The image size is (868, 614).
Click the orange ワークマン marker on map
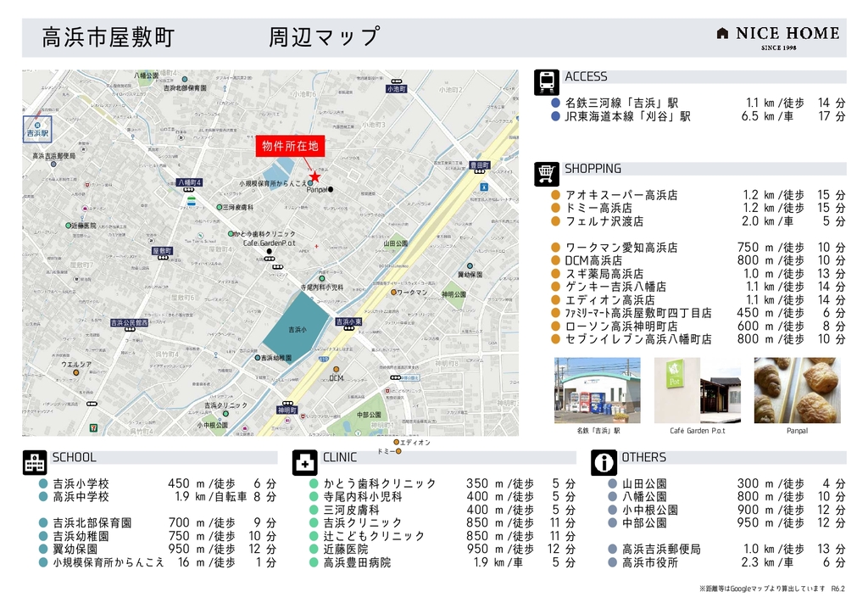(393, 293)
